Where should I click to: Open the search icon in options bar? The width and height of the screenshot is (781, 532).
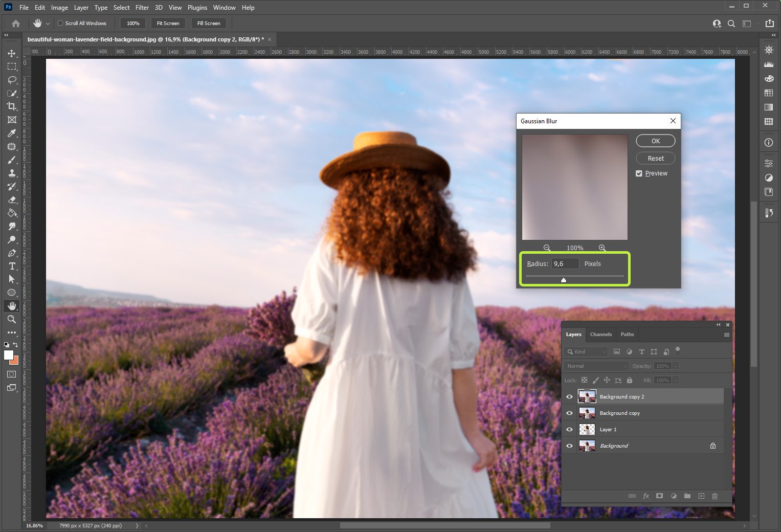point(731,23)
